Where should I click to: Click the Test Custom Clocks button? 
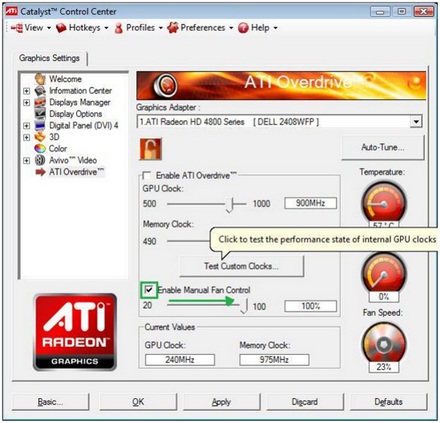click(241, 266)
